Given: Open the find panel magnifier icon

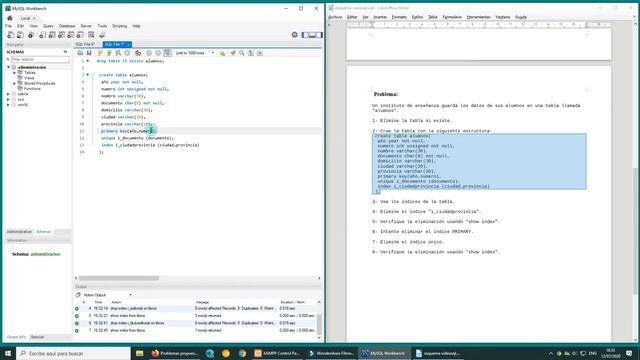Looking at the screenshot, I should click(x=242, y=53).
